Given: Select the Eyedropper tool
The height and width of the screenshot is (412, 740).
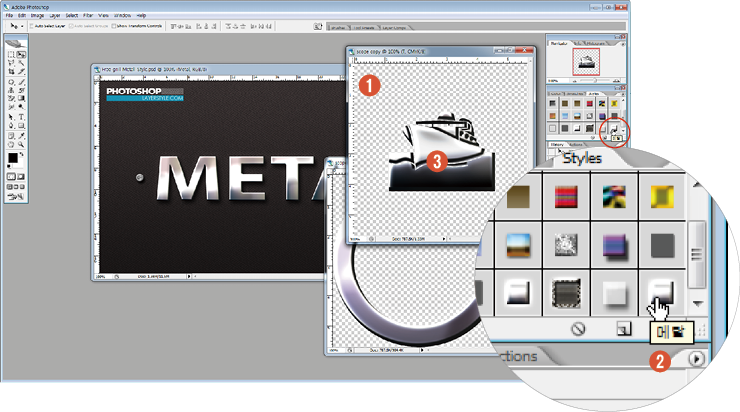Looking at the screenshot, I should point(21,136).
